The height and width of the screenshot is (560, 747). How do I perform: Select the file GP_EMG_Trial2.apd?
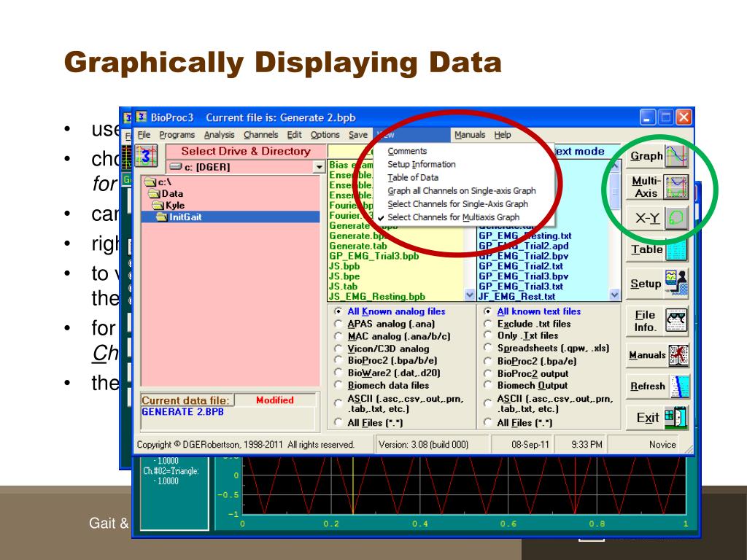(523, 246)
